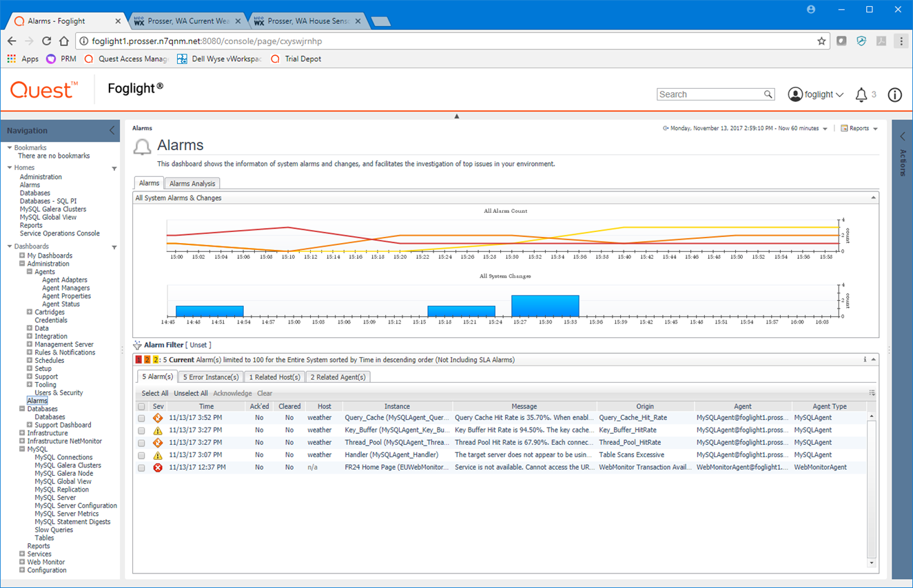
Task: Click orange critical alarm count badge
Action: [x=147, y=359]
